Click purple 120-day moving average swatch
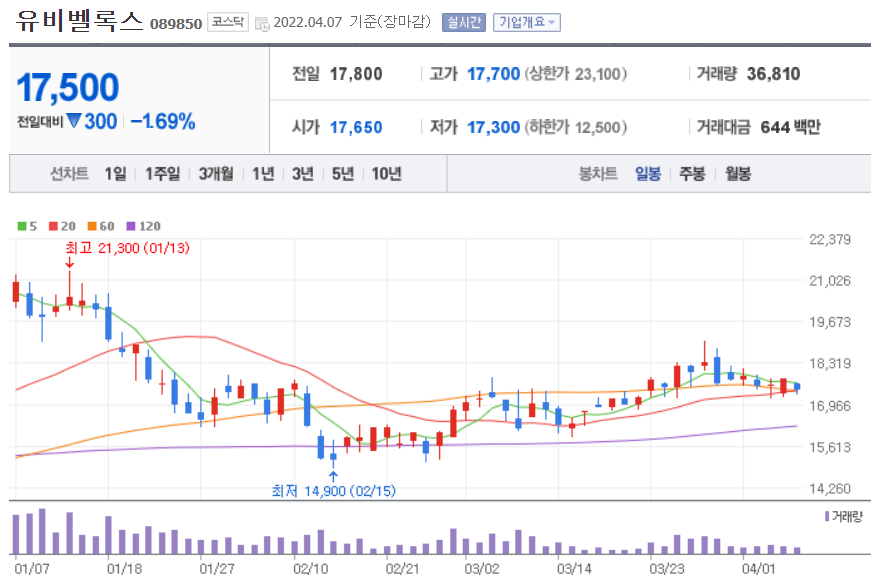Viewport: 871px width, 581px height. point(131,226)
